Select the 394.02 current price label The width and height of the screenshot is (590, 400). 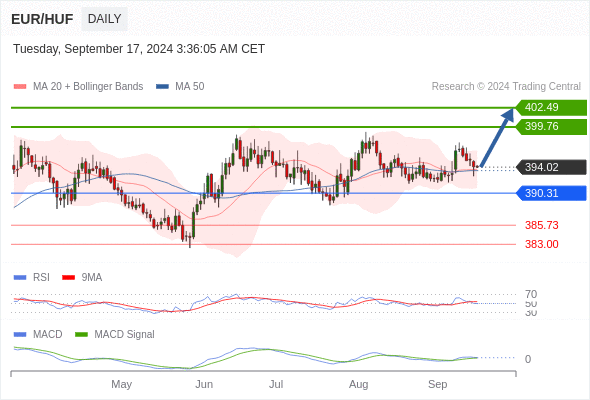pyautogui.click(x=551, y=167)
